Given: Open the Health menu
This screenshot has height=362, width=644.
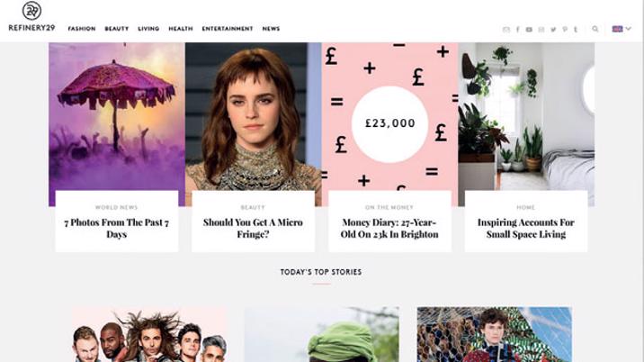Looking at the screenshot, I should pyautogui.click(x=181, y=29).
